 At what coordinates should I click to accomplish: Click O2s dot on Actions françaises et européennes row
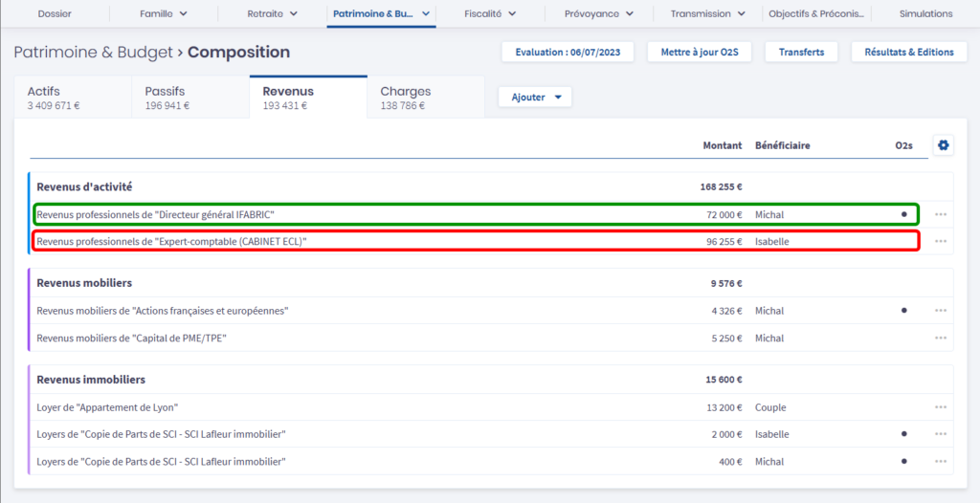tap(903, 311)
